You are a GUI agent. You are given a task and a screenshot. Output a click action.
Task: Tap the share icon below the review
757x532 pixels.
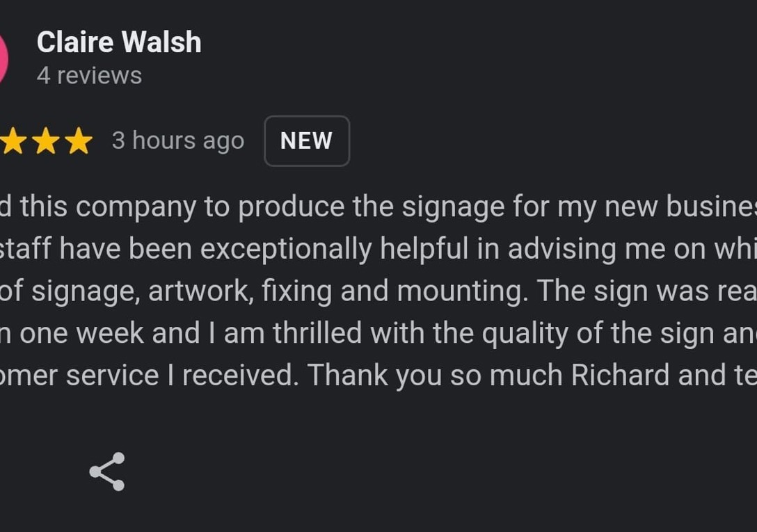[107, 471]
